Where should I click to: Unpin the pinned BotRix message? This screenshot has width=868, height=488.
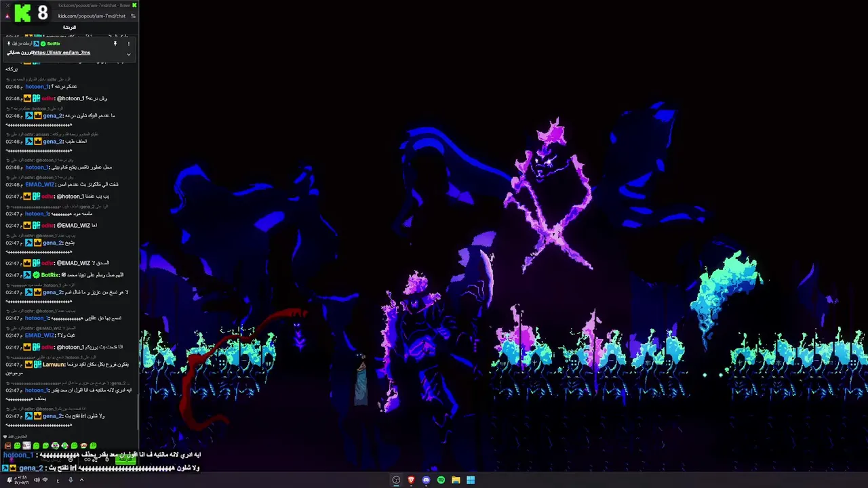pyautogui.click(x=115, y=43)
